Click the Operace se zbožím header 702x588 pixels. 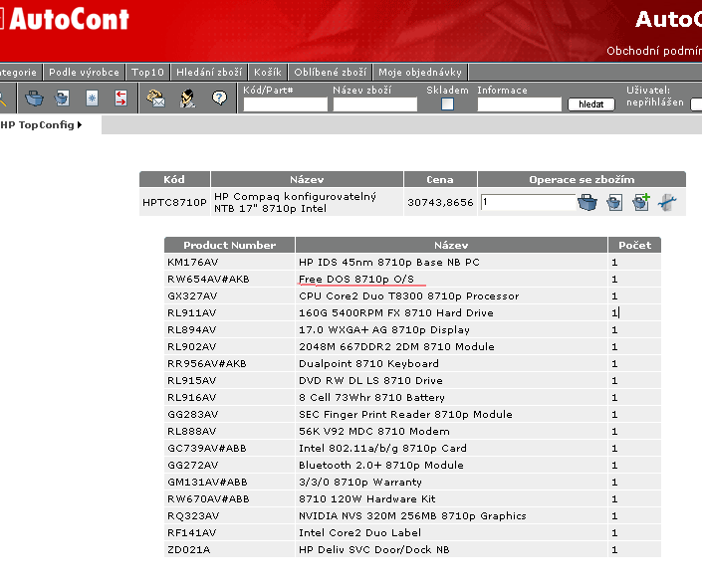(582, 179)
